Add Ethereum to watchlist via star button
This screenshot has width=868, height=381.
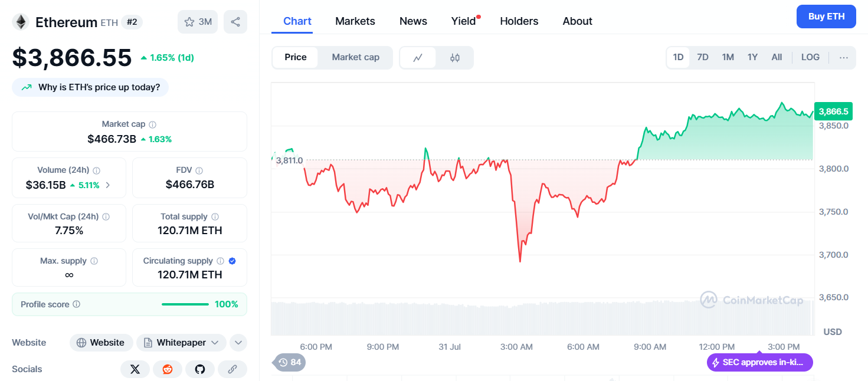pyautogui.click(x=198, y=22)
